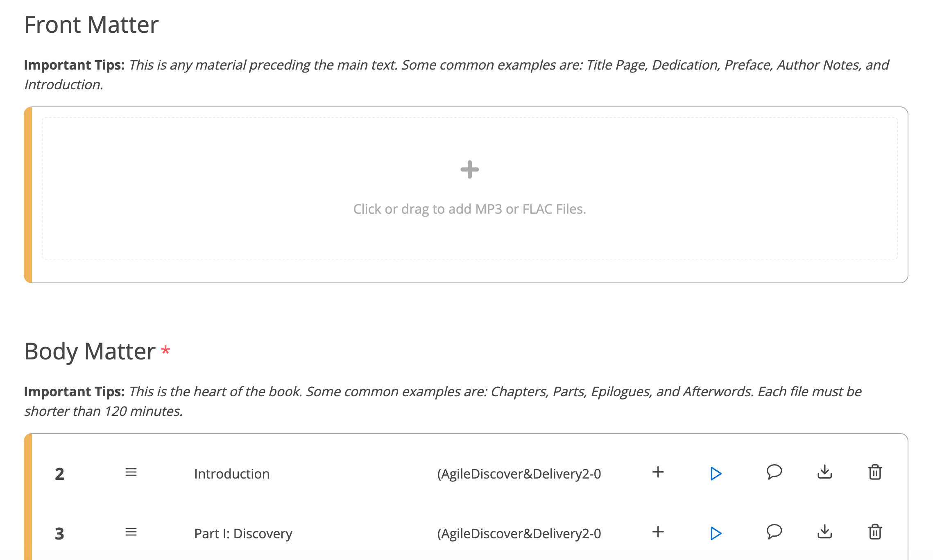
Task: Delete the Introduction row with trash icon
Action: pos(875,472)
